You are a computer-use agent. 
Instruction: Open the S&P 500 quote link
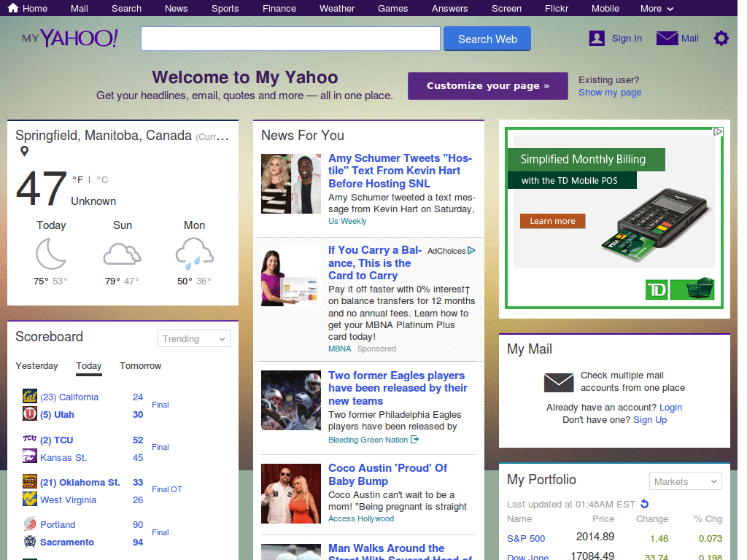coord(526,538)
